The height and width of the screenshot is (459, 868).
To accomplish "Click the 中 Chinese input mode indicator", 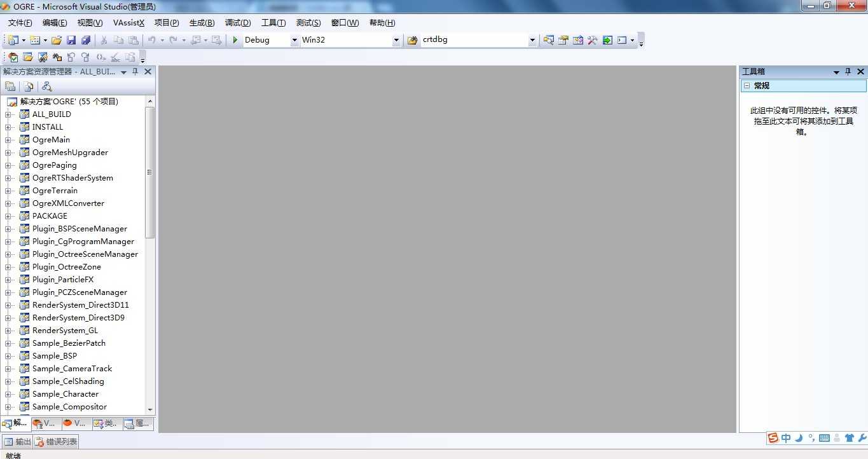I will (786, 438).
